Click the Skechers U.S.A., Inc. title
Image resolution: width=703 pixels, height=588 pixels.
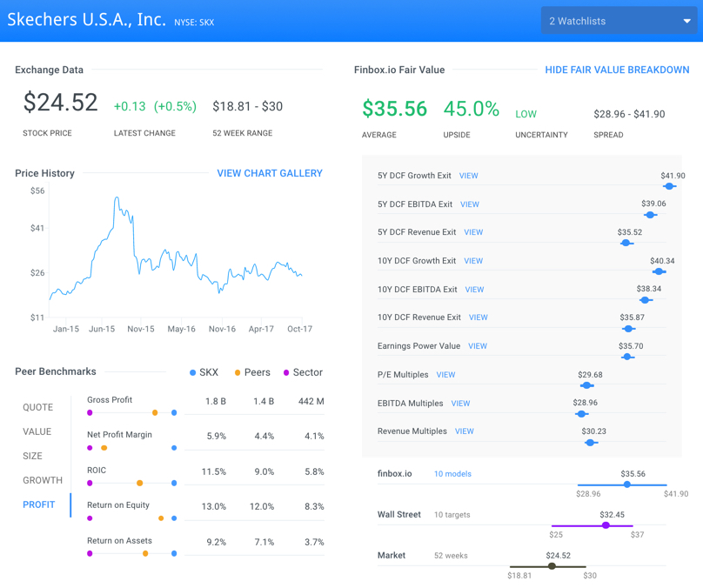pyautogui.click(x=86, y=20)
